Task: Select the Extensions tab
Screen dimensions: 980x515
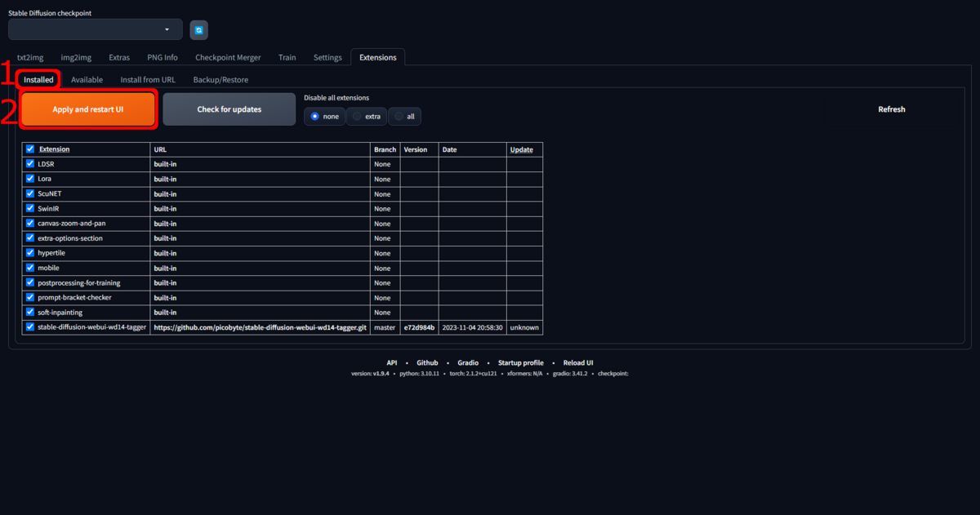Action: (378, 58)
